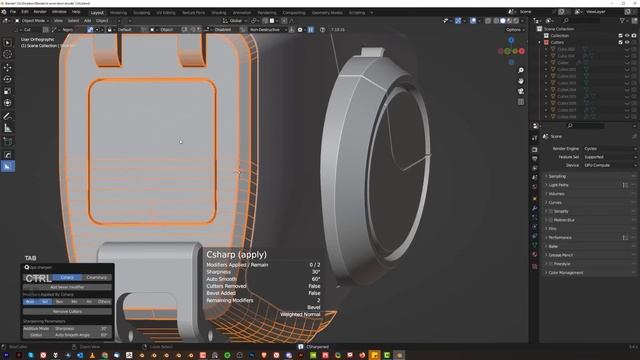The image size is (640, 360).
Task: Select the Scale tool in the left toolbar
Action: [7, 91]
